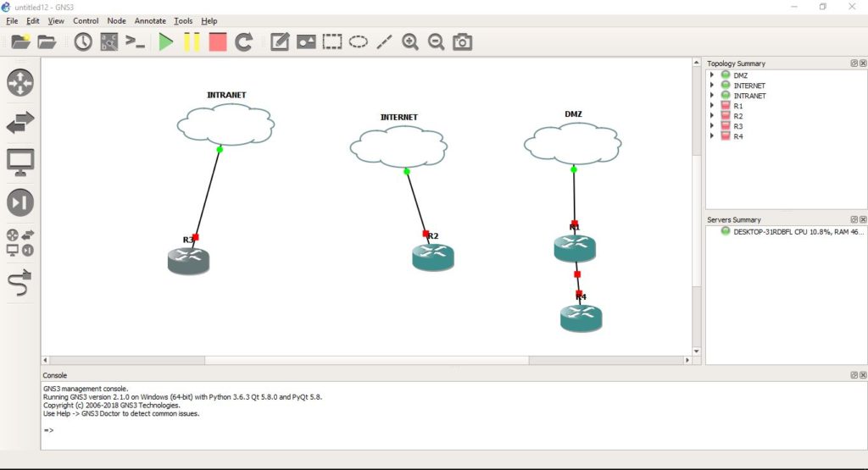Start all nodes with green play button
The width and height of the screenshot is (868, 470).
pyautogui.click(x=165, y=42)
